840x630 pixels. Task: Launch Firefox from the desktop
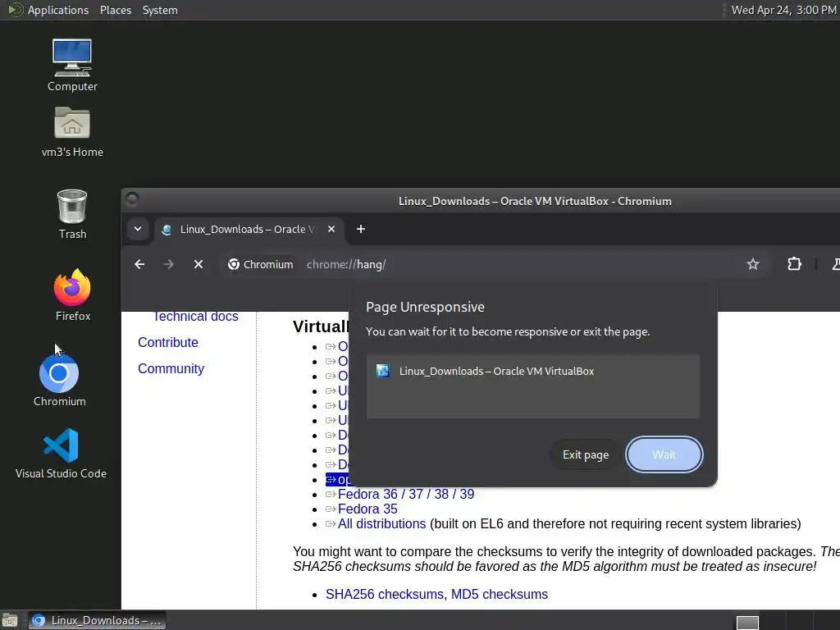[x=72, y=295]
